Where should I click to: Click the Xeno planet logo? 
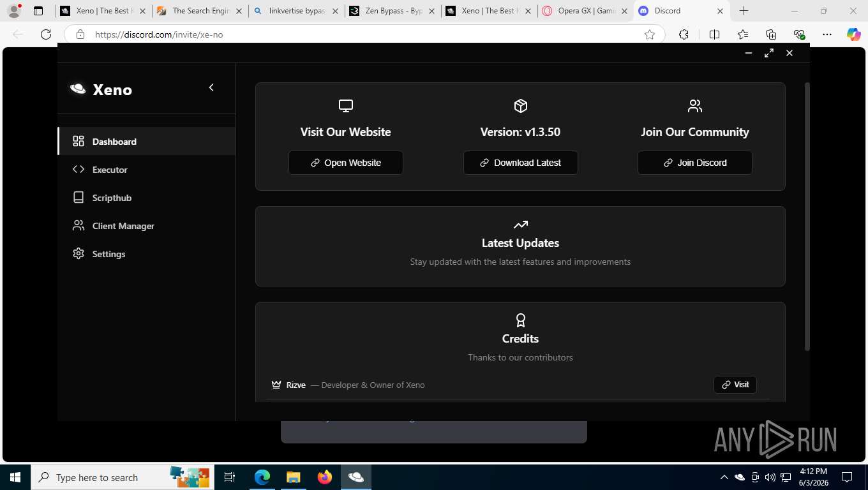[x=78, y=89]
